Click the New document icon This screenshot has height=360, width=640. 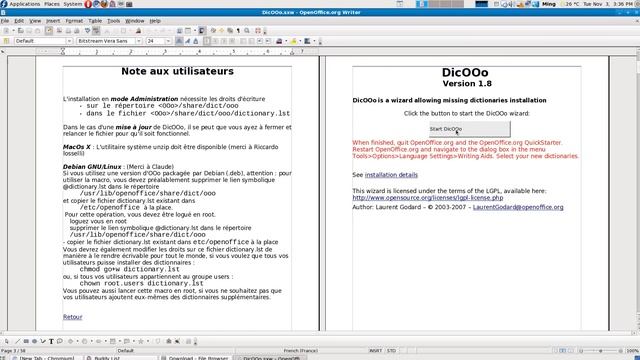[x=6, y=31]
